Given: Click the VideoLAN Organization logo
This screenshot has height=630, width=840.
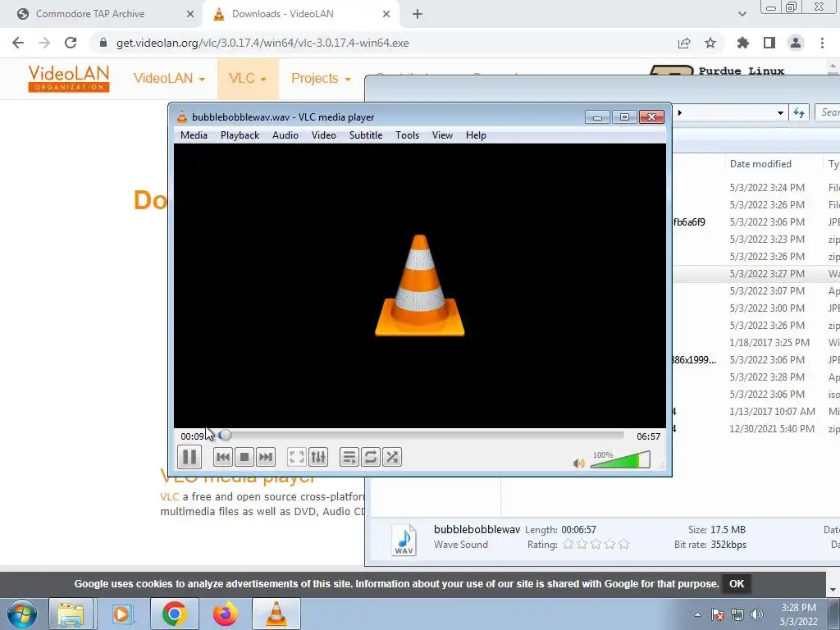Looking at the screenshot, I should pos(69,79).
